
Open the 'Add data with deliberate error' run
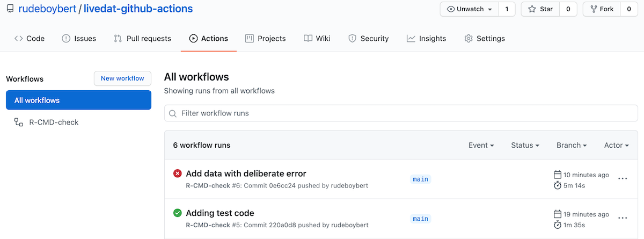[246, 173]
